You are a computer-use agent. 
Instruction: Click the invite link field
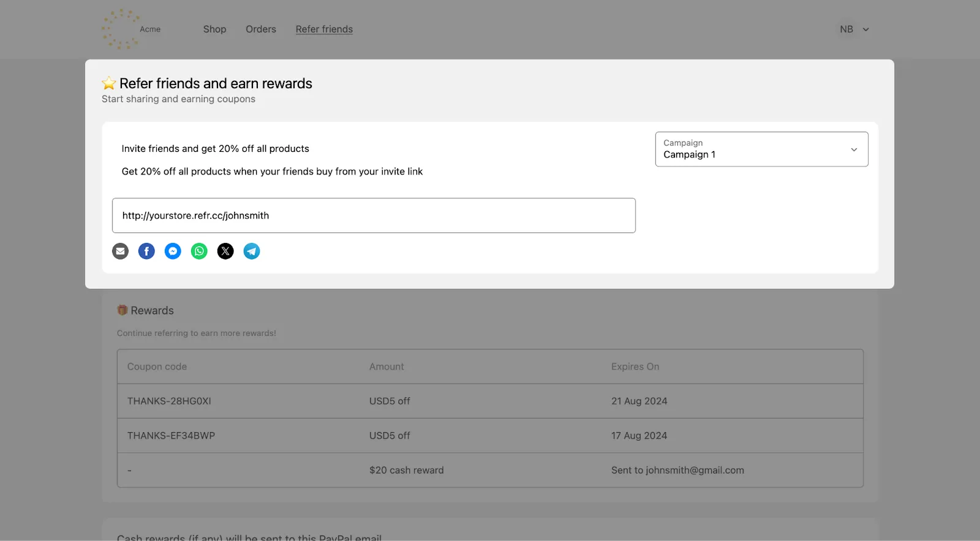tap(374, 215)
